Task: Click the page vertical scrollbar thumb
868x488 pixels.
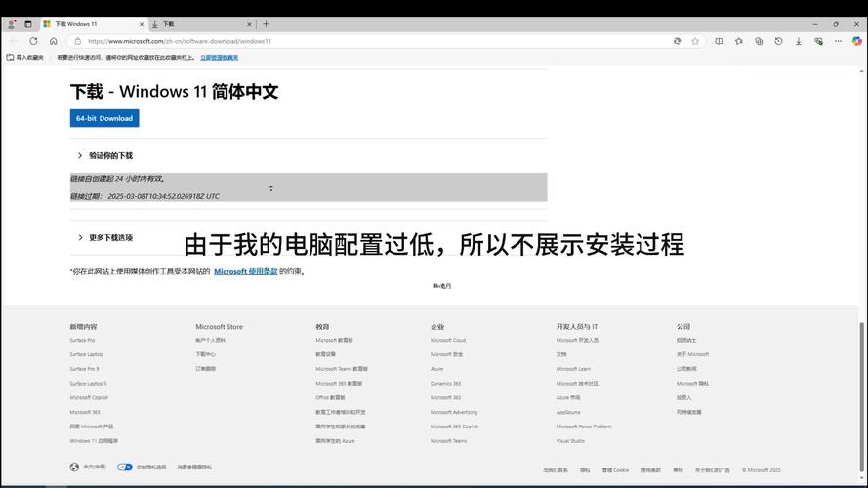Action: pos(862,397)
